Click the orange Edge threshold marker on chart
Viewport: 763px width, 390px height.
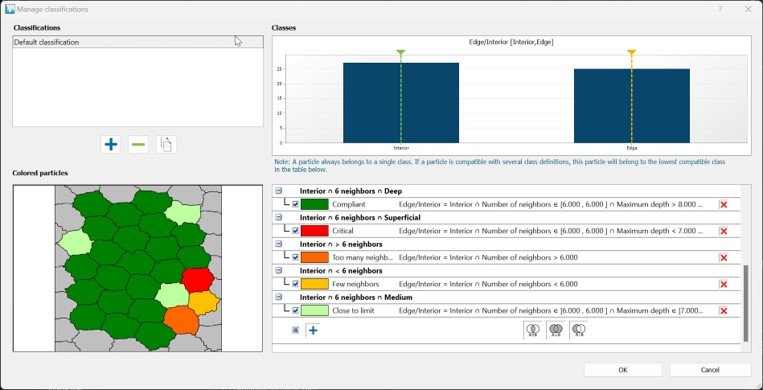[x=631, y=52]
